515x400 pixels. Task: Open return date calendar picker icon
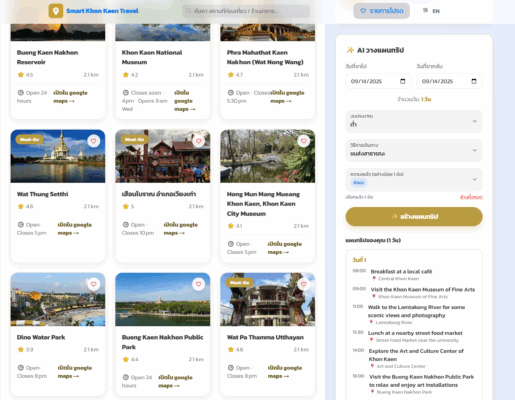pos(474,81)
